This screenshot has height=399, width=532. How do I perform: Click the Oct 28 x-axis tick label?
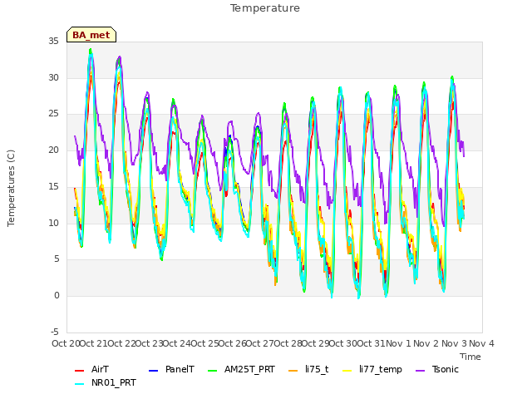click(288, 343)
